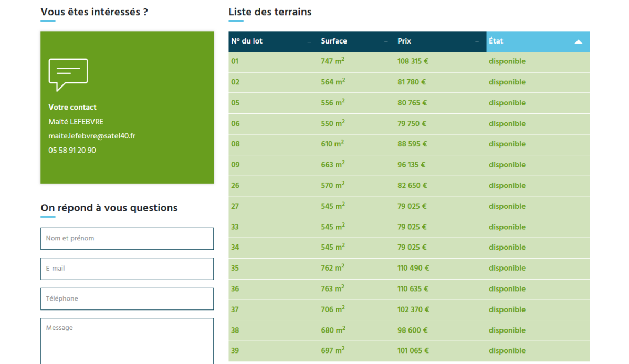
Task: Click disponible status for lot 01
Action: (x=507, y=62)
